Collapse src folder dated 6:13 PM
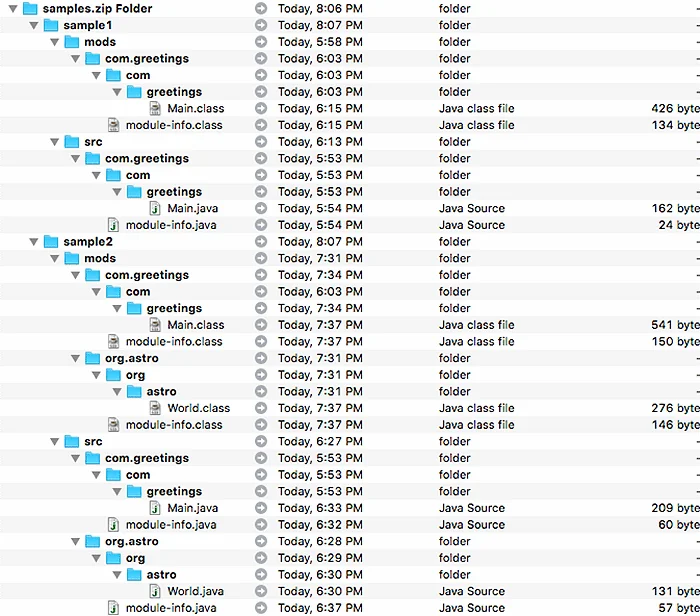The height and width of the screenshot is (616, 700). 55,142
